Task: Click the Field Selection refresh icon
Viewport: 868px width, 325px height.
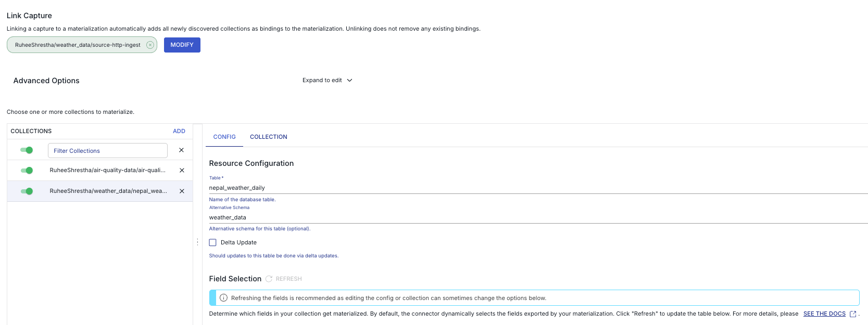Action: point(269,279)
